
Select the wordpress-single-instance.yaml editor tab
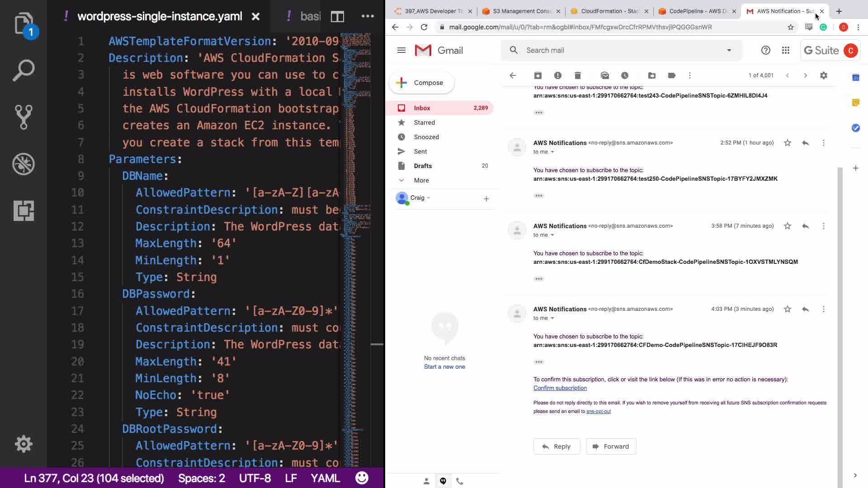[160, 17]
